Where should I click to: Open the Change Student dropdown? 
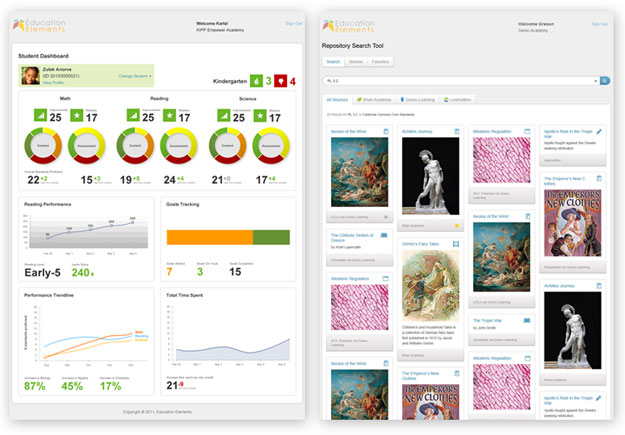135,76
